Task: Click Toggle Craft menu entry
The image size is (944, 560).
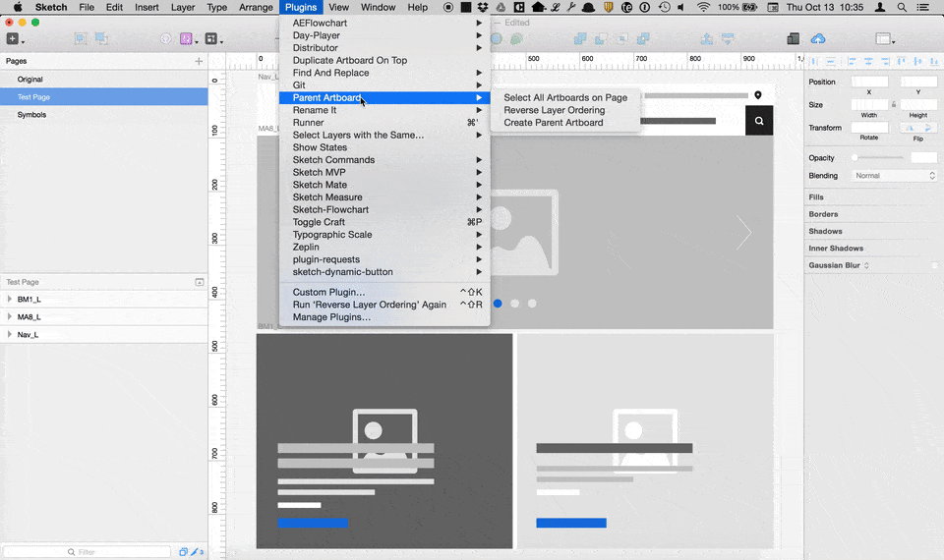Action: pyautogui.click(x=384, y=222)
